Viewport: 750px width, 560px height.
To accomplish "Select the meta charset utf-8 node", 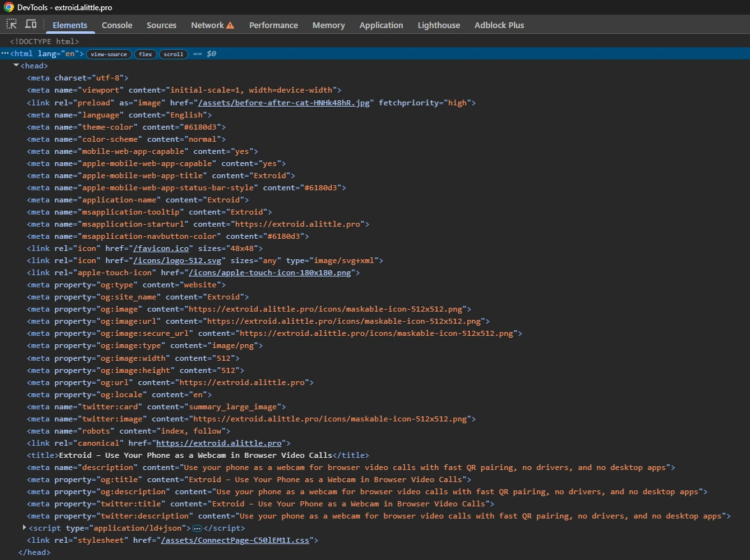I will (77, 77).
